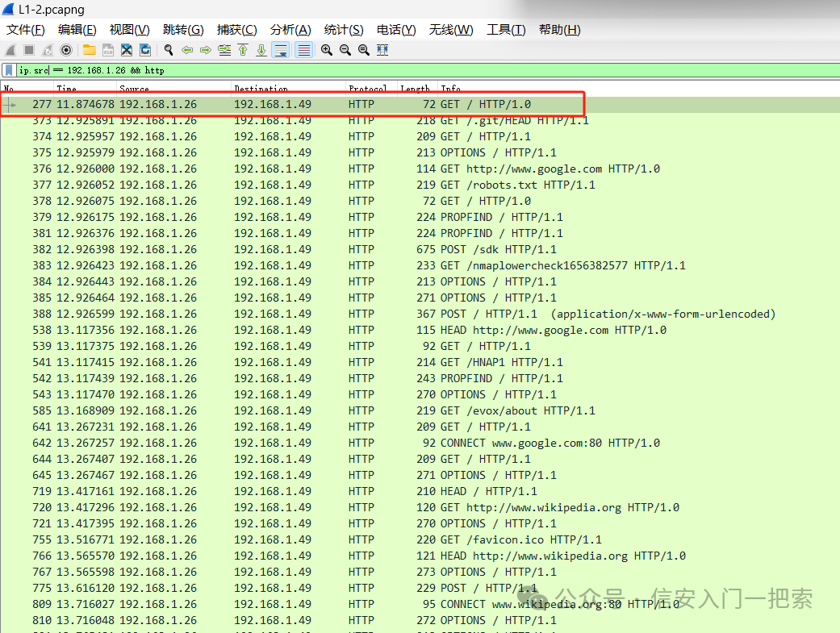The height and width of the screenshot is (633, 840).
Task: Click the save capture file icon
Action: tap(107, 50)
